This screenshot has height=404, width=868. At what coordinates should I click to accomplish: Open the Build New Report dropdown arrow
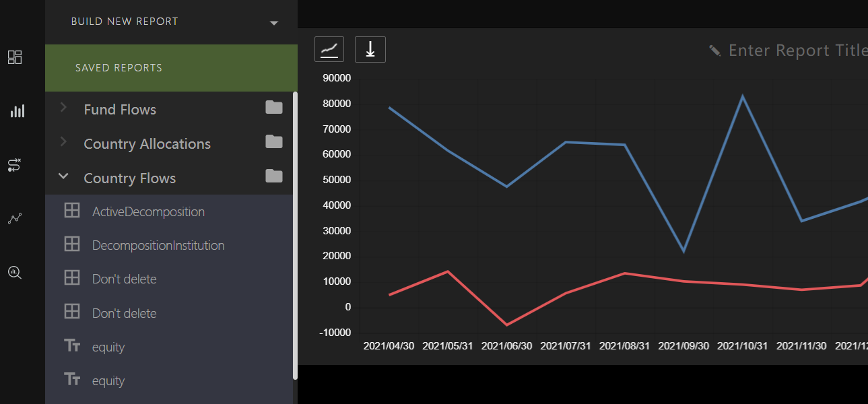pyautogui.click(x=274, y=23)
